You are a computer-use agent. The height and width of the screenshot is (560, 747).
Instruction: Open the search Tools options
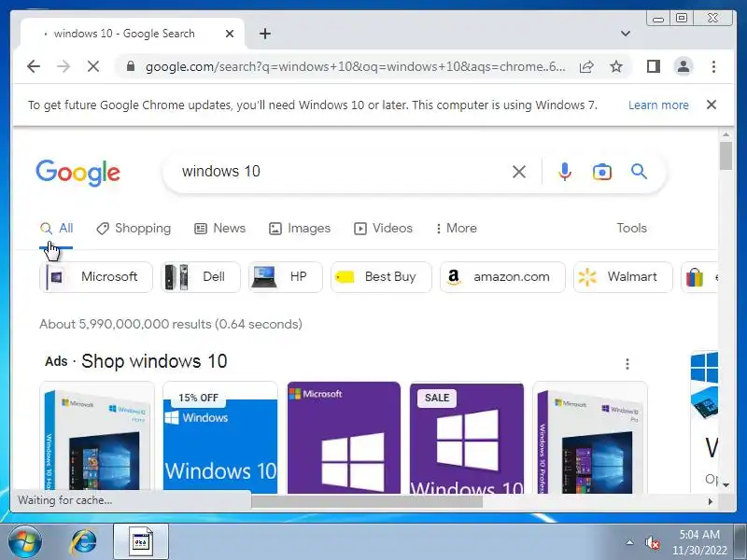(x=631, y=228)
